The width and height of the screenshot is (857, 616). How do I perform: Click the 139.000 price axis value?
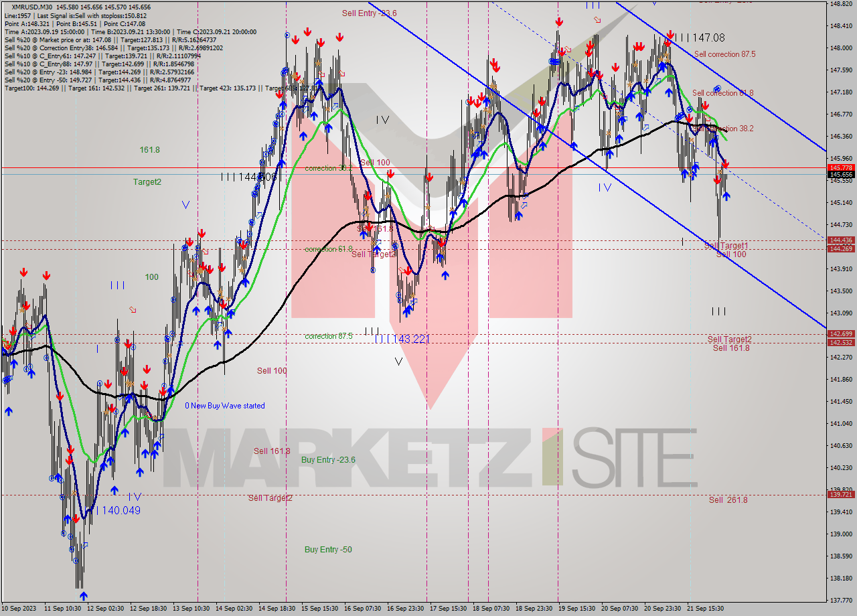click(x=841, y=534)
